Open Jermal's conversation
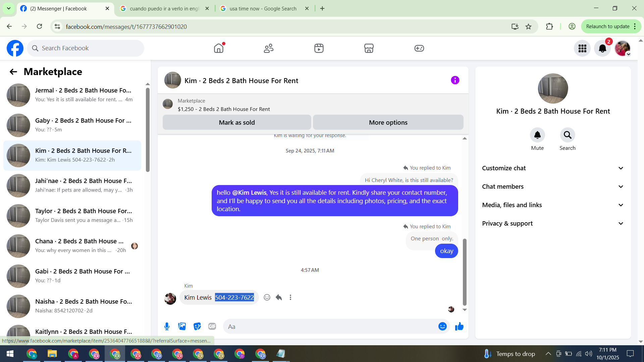 (72, 95)
